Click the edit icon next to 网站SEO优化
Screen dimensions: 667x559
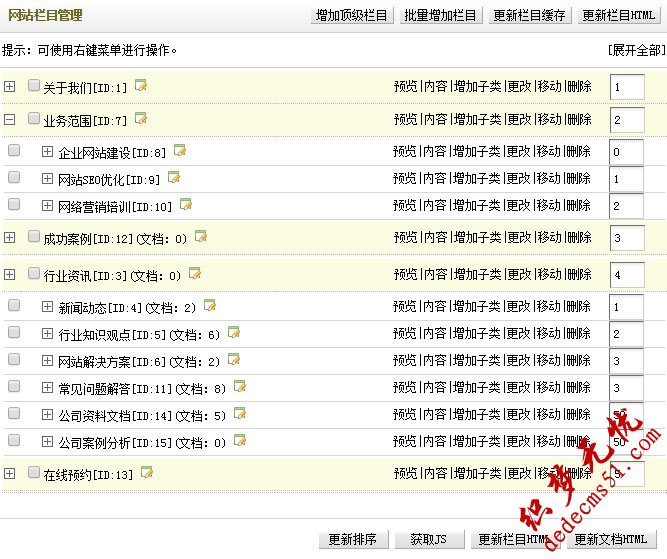[174, 177]
